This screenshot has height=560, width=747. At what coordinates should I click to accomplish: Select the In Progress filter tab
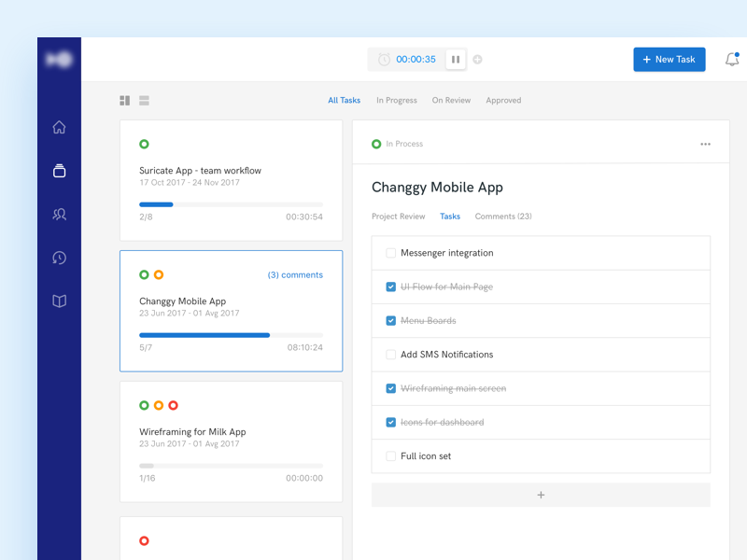pos(396,101)
